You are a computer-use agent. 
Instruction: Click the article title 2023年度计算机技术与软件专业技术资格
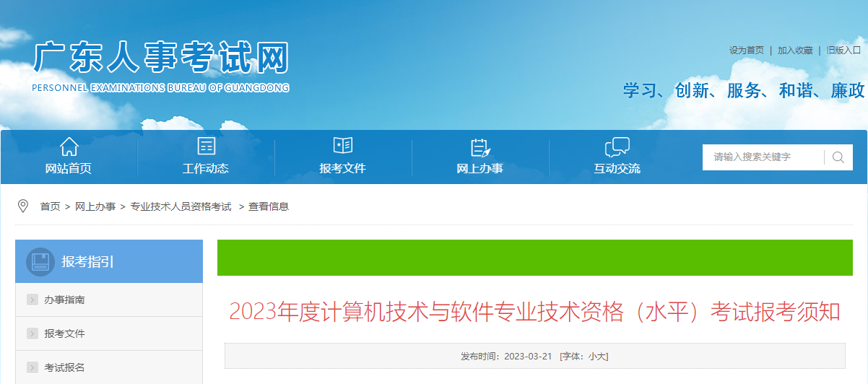[535, 312]
